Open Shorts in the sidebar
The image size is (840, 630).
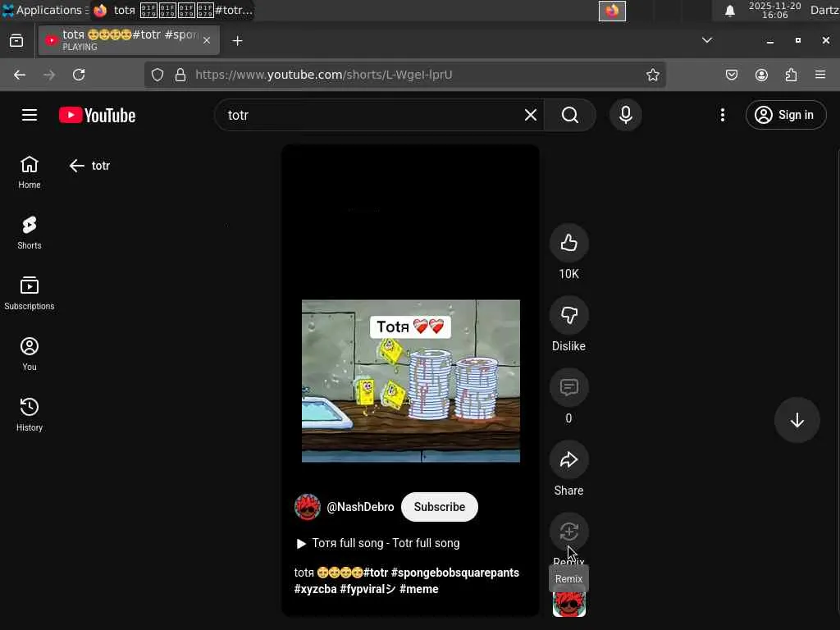(30, 233)
